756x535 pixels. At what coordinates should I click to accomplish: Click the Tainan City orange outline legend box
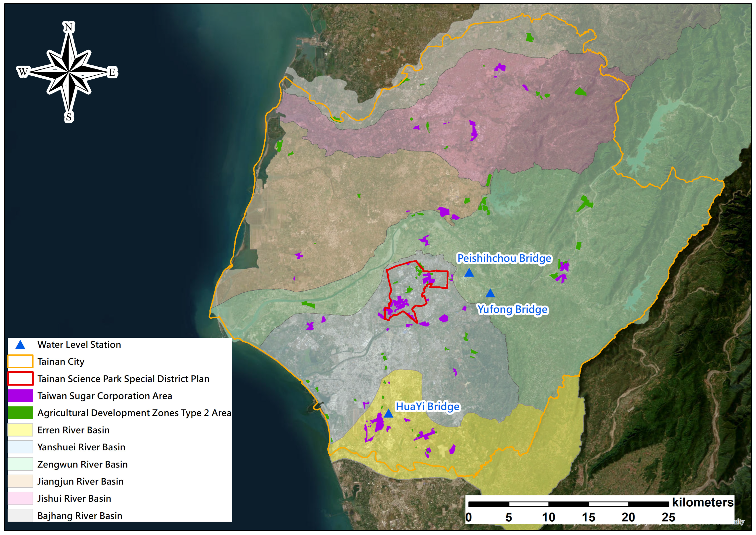[20, 362]
